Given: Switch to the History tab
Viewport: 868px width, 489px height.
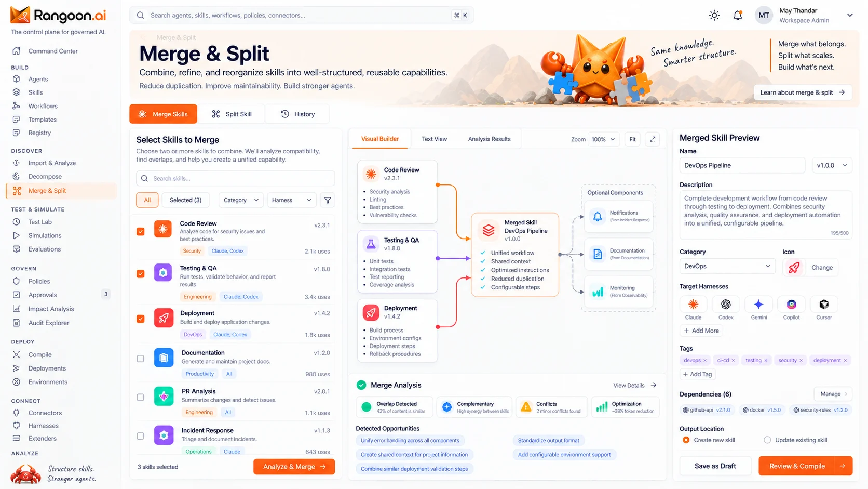Looking at the screenshot, I should (297, 114).
